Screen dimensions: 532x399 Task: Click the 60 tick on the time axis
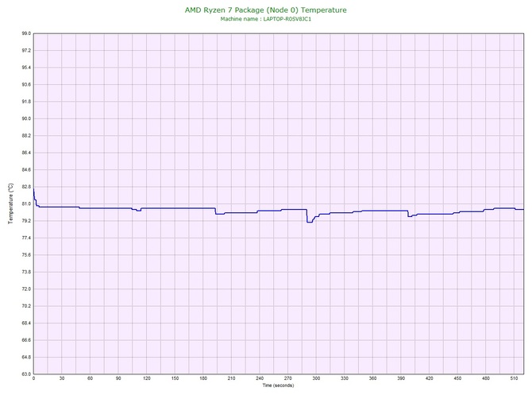[x=90, y=378]
